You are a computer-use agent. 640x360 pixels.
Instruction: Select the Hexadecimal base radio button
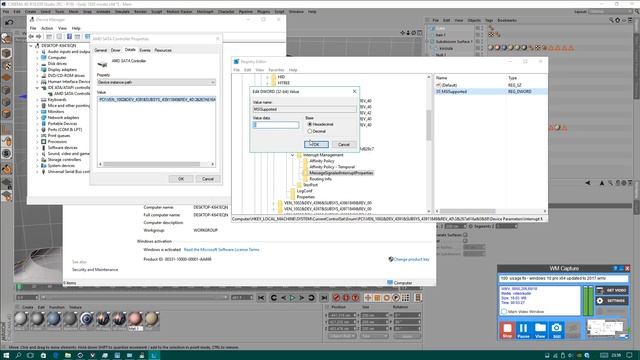click(310, 124)
